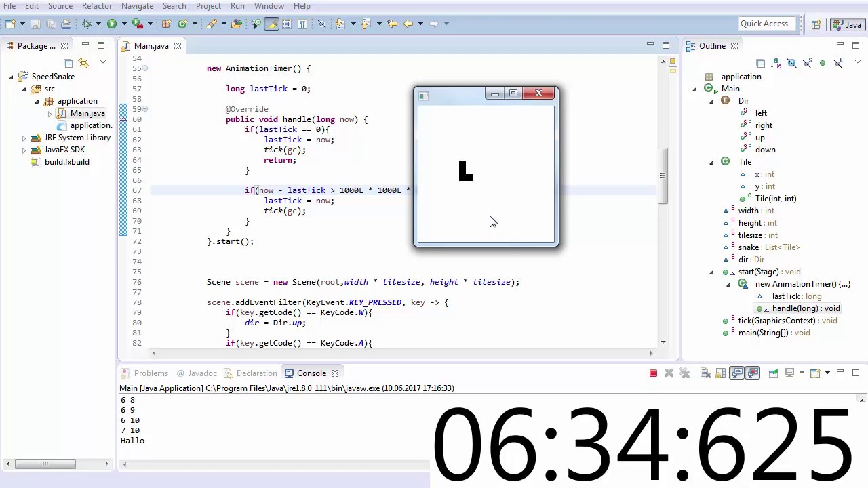Toggle Mark Occurrences highlighter icon
This screenshot has height=488, width=868.
pyautogui.click(x=271, y=24)
